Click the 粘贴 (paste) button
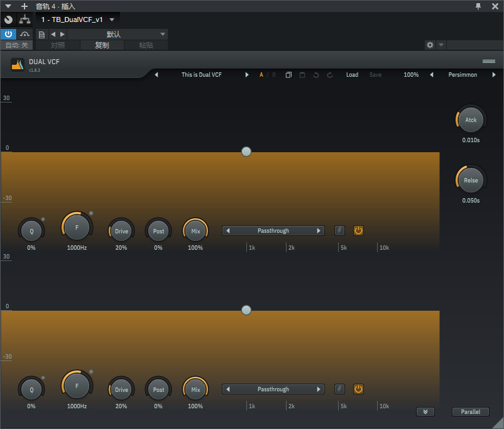 coord(146,45)
